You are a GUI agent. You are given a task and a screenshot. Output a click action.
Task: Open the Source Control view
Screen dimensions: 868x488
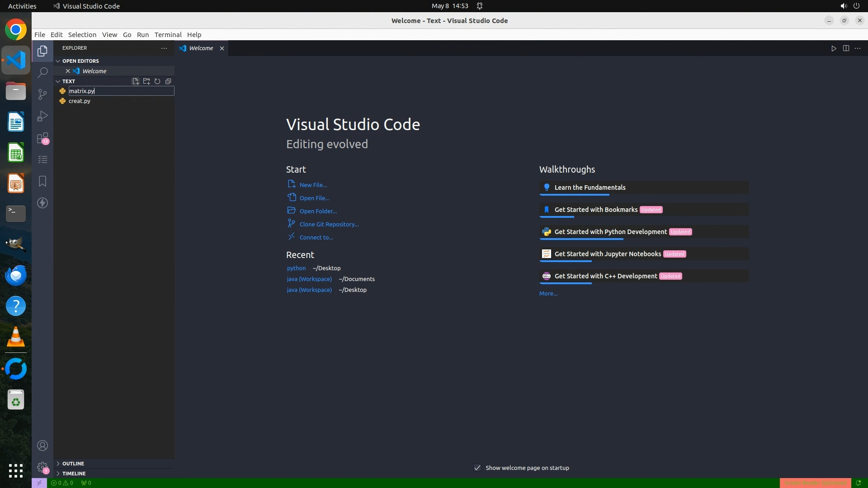(x=42, y=94)
